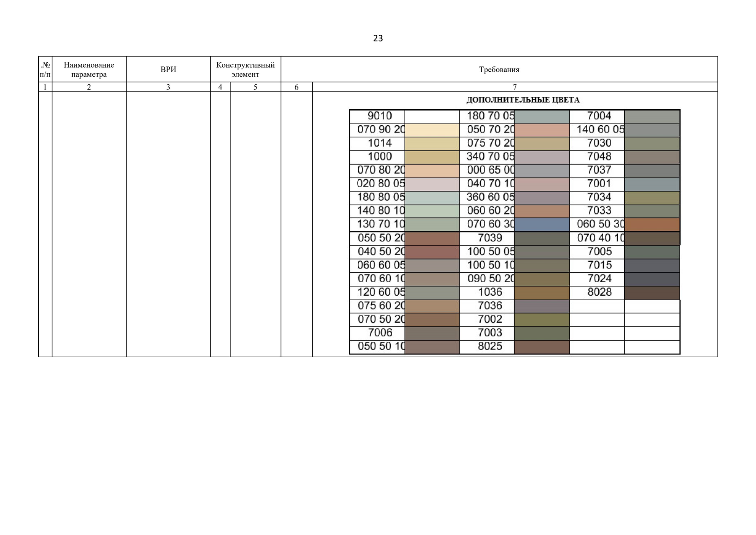Select the olive swatch for code 7002

542,319
